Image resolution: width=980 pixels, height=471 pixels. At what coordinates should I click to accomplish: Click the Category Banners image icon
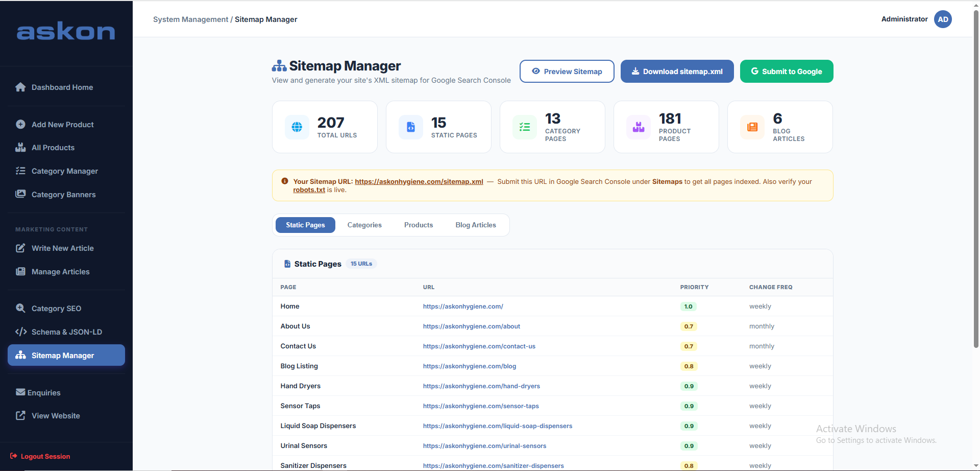click(20, 194)
